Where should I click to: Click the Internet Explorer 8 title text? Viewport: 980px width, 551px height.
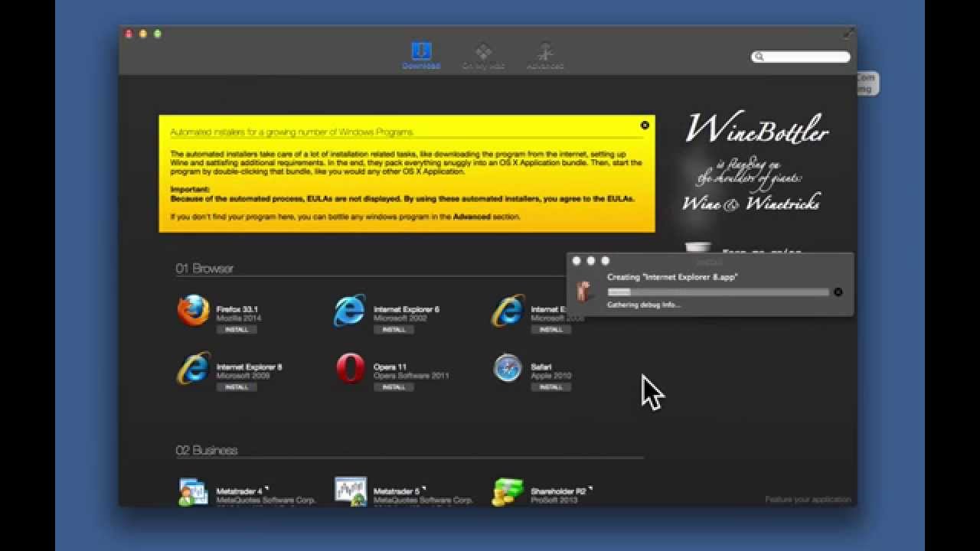coord(250,367)
